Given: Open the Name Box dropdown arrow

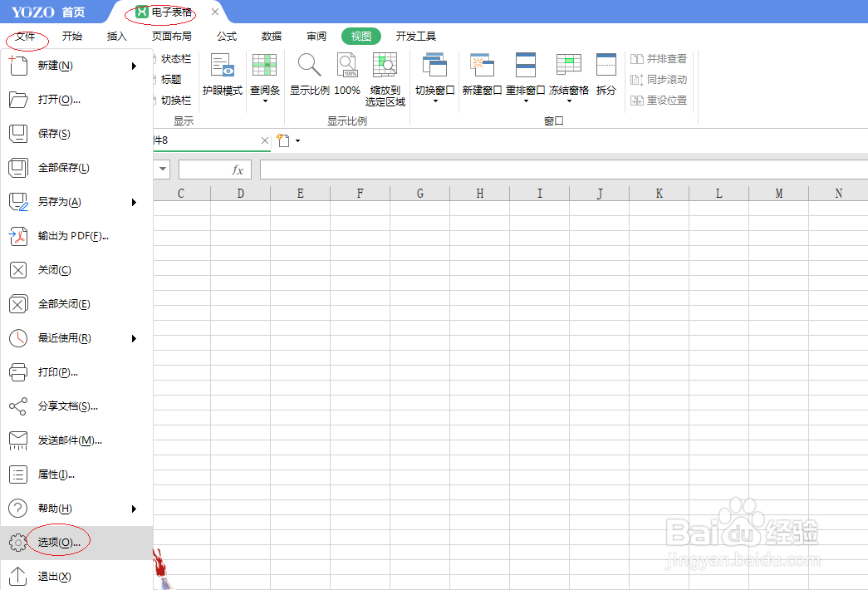Looking at the screenshot, I should tap(163, 169).
